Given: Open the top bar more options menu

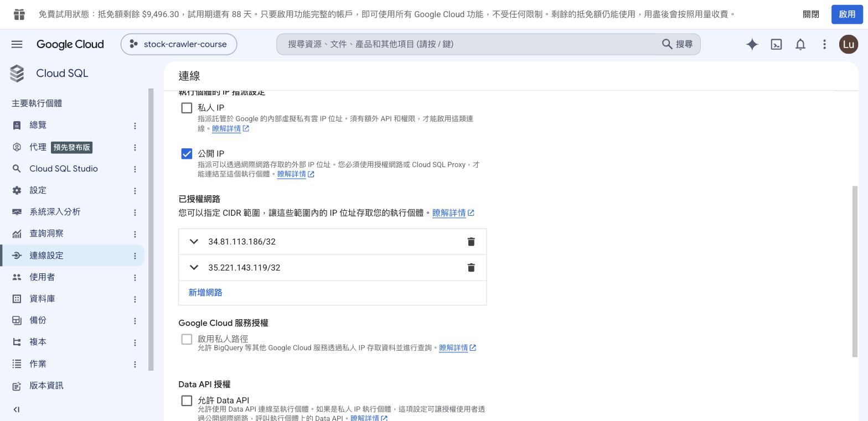Looking at the screenshot, I should click(824, 44).
